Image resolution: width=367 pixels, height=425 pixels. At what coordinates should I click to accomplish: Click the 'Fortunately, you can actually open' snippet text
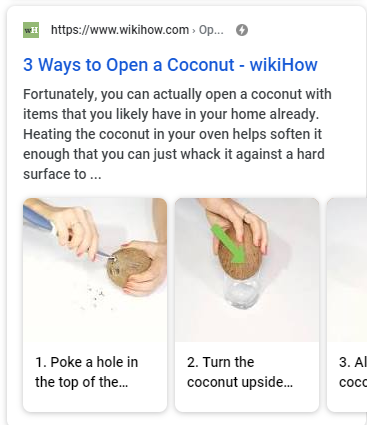point(177,94)
